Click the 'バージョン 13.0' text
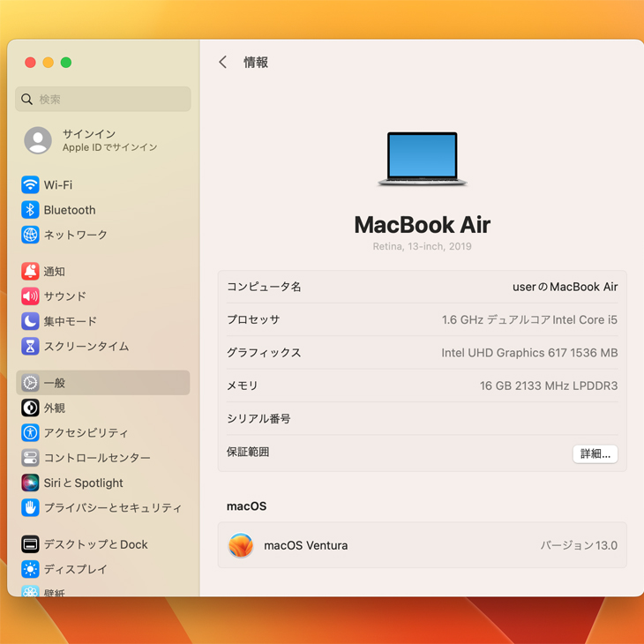644x644 pixels. click(x=579, y=545)
